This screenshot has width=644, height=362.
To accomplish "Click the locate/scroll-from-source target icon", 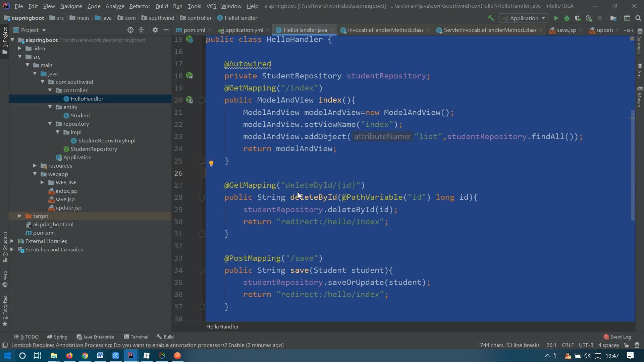I will (130, 30).
